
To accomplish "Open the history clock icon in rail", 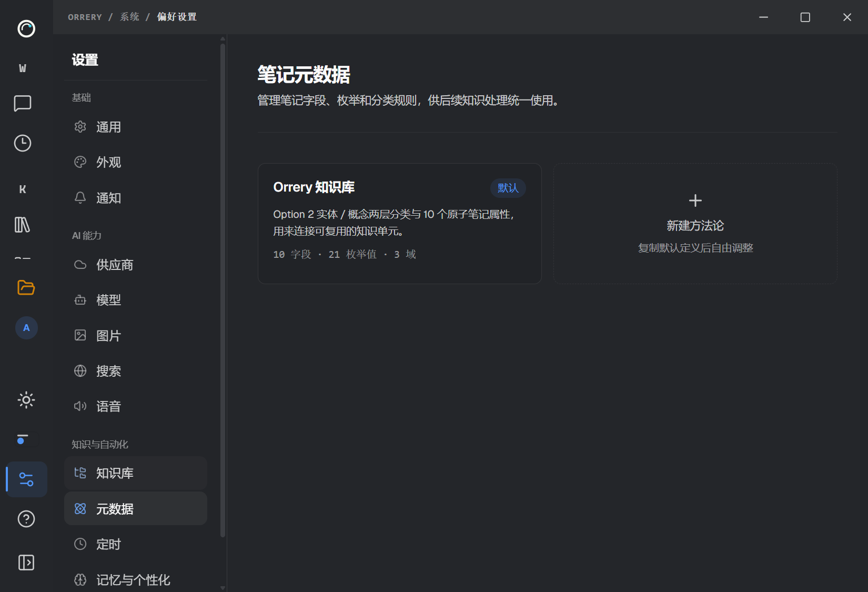I will coord(23,143).
